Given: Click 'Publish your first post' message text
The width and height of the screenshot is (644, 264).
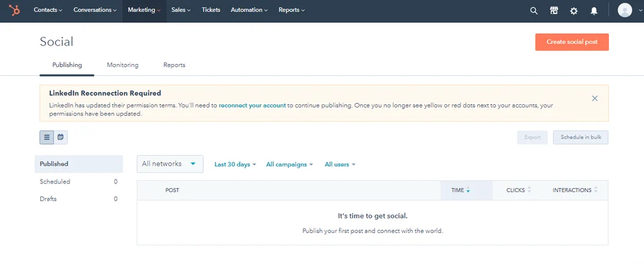Looking at the screenshot, I should (373, 231).
